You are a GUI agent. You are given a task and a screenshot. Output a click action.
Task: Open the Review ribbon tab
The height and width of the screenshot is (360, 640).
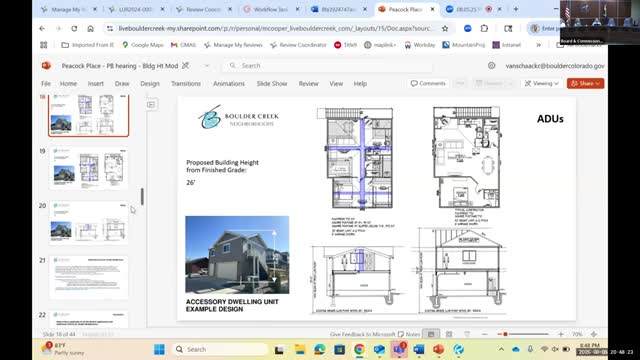308,83
